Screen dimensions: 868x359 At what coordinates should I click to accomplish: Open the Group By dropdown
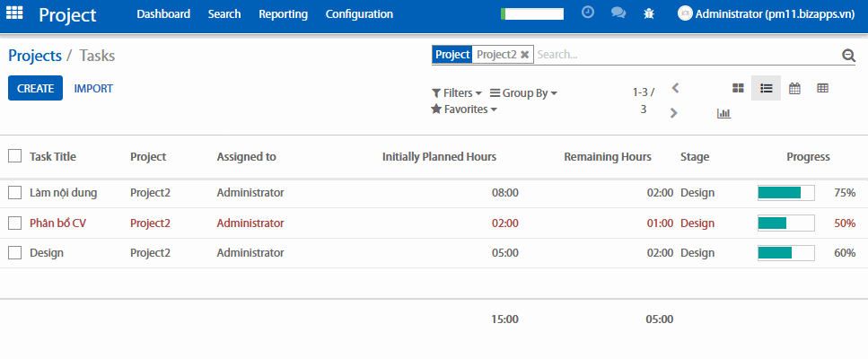pyautogui.click(x=523, y=93)
